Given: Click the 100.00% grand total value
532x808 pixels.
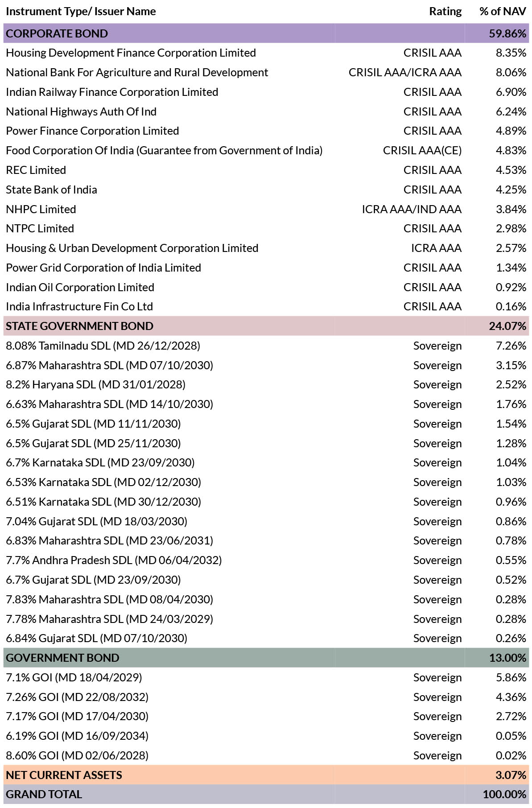Looking at the screenshot, I should (504, 794).
